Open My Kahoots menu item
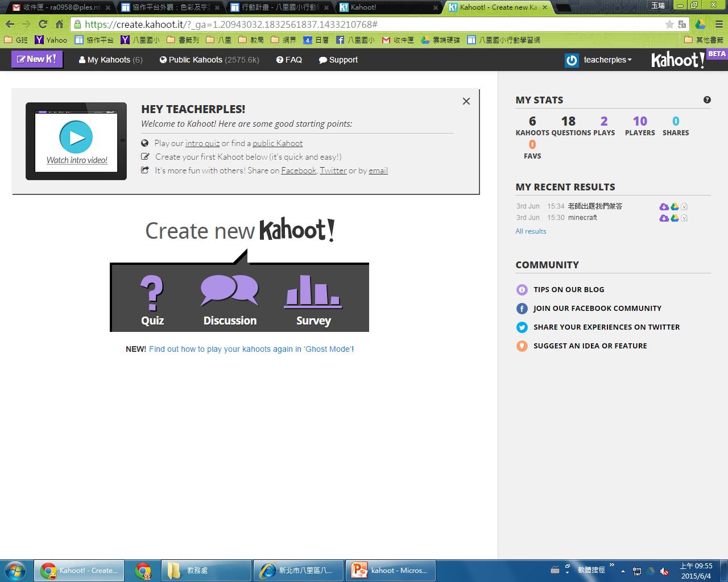The height and width of the screenshot is (582, 728). coord(110,60)
